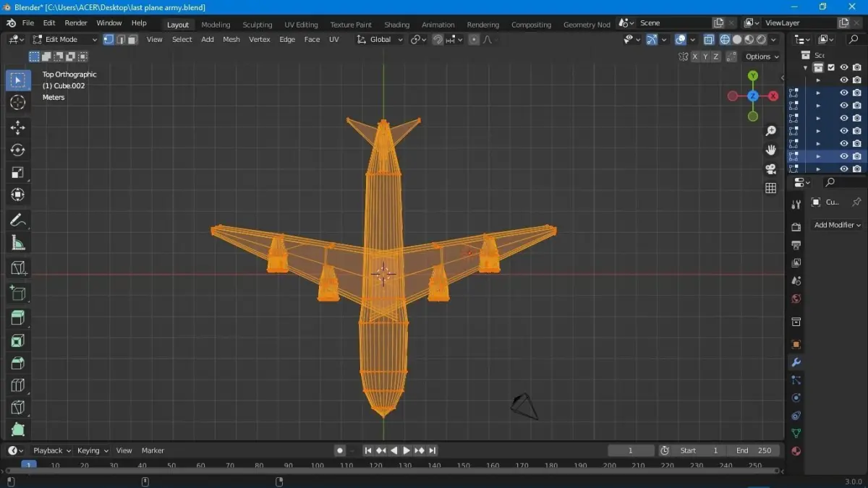The image size is (868, 488).
Task: Play the animation forward
Action: click(407, 450)
